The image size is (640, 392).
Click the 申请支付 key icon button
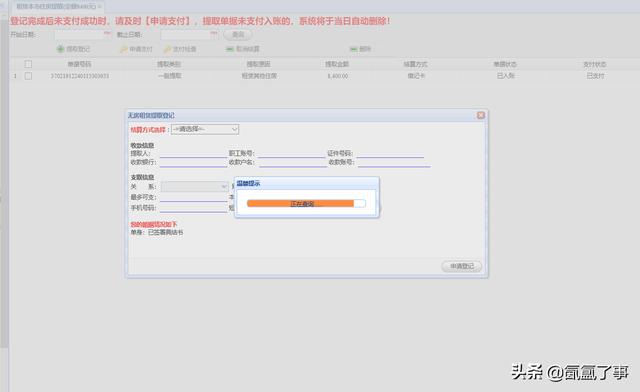pyautogui.click(x=136, y=49)
